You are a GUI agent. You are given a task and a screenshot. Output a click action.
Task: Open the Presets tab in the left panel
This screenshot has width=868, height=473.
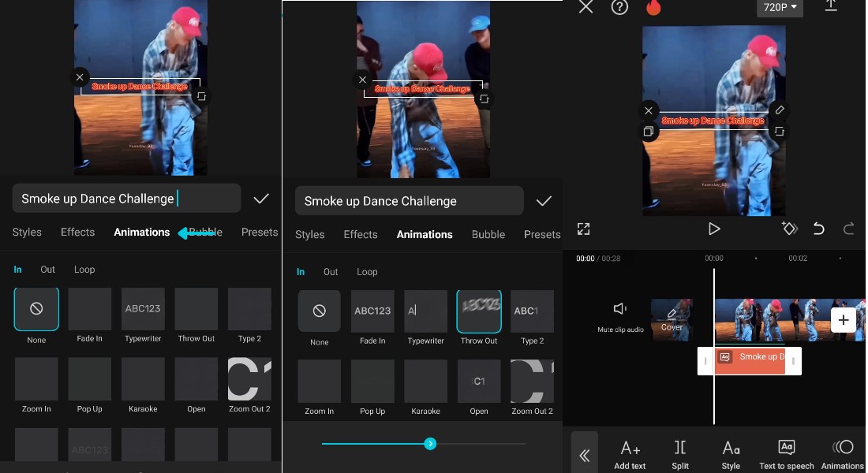pyautogui.click(x=259, y=232)
